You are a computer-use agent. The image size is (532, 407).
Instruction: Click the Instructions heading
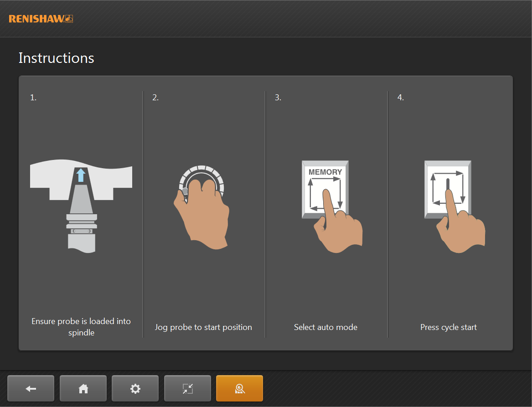pyautogui.click(x=57, y=58)
